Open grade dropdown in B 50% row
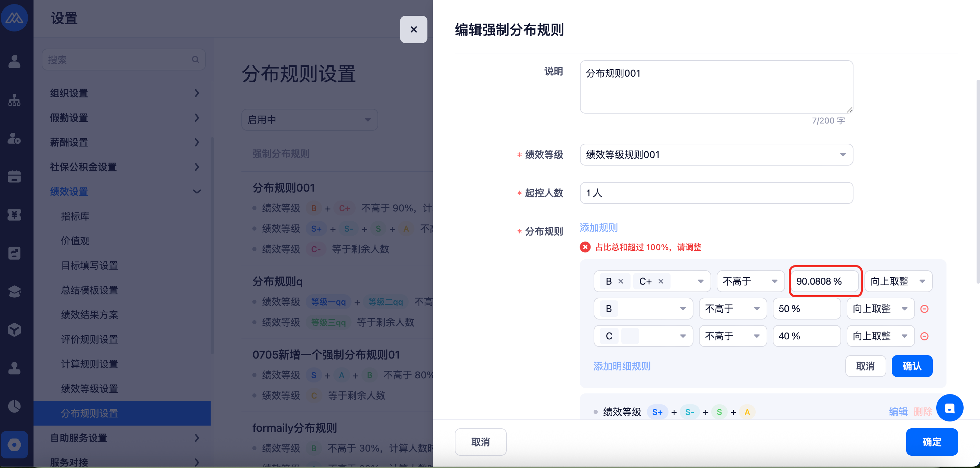Viewport: 980px width, 468px height. (x=643, y=309)
